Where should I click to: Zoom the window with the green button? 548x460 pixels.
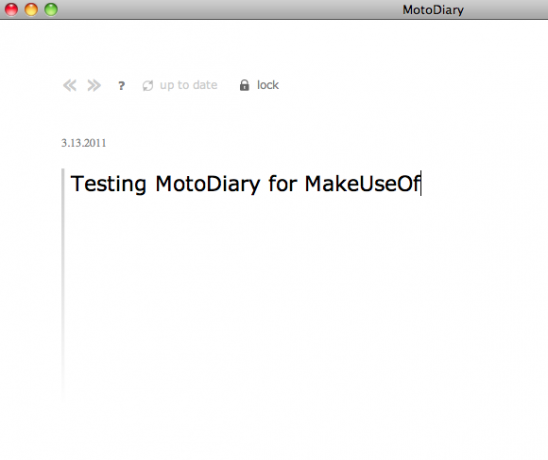(51, 9)
